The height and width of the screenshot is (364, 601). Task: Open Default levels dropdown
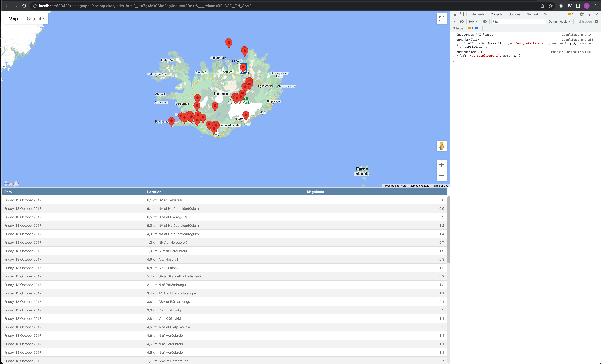(x=559, y=21)
